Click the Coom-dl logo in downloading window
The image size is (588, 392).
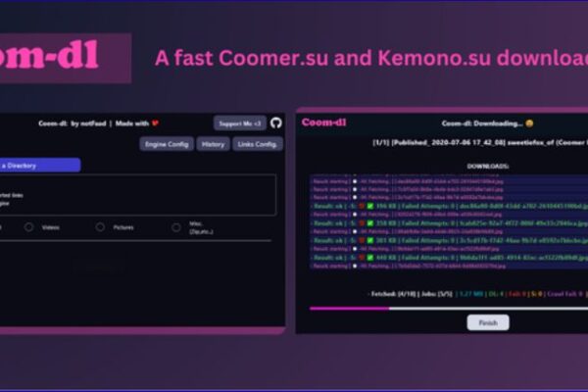(x=324, y=122)
